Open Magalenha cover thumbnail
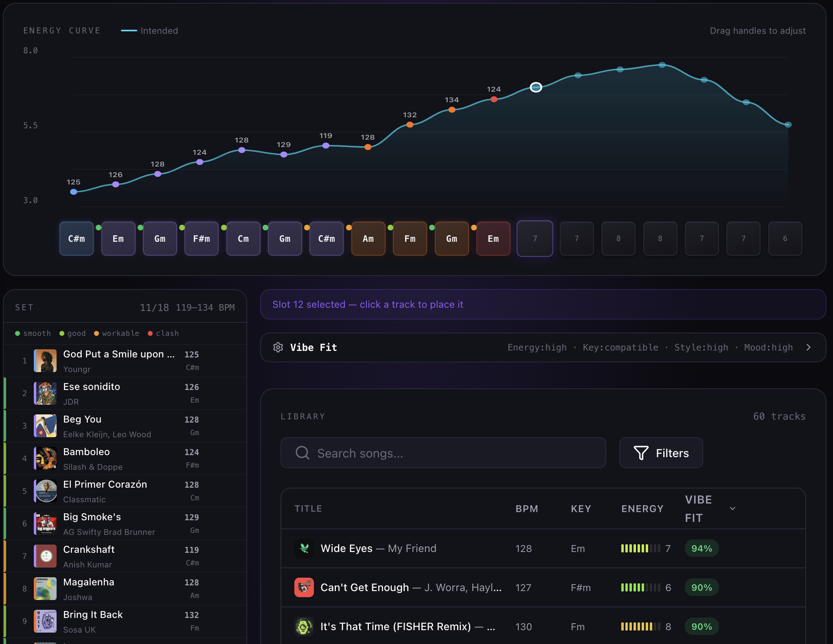This screenshot has width=833, height=644. pos(45,589)
